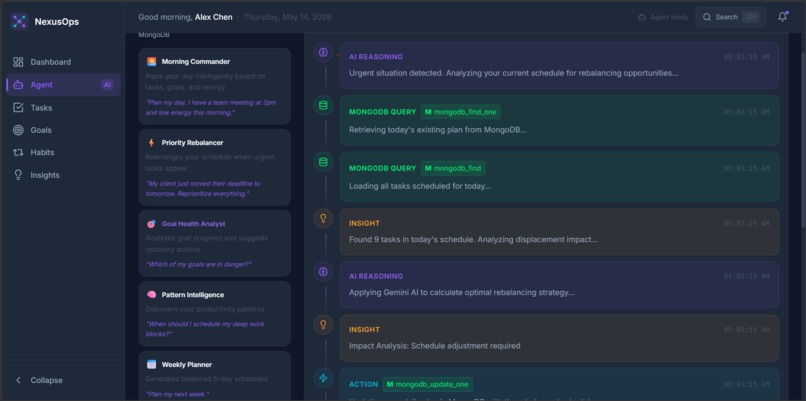Navigate to Habits
806x401 pixels.
(63, 152)
